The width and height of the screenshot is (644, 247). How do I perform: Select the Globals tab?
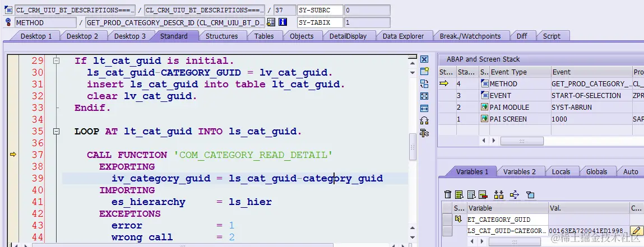596,171
